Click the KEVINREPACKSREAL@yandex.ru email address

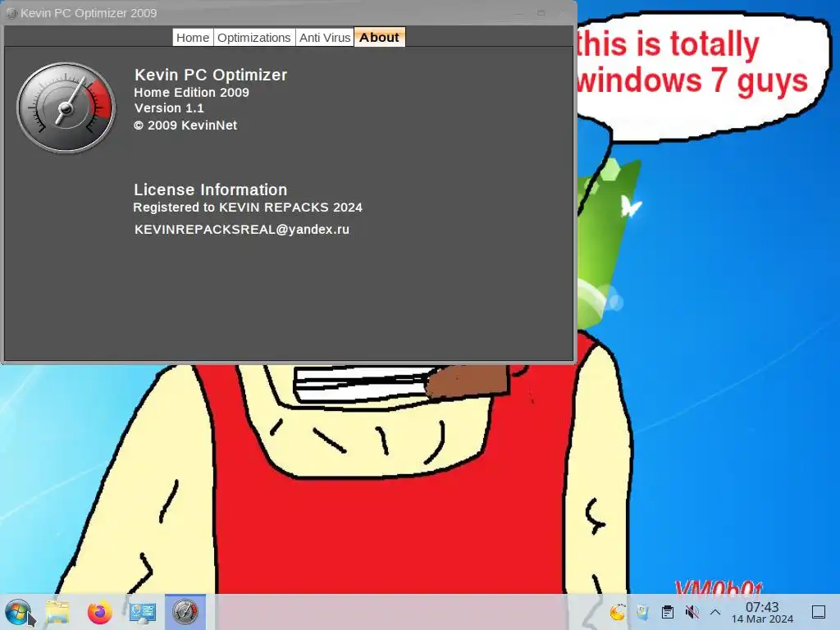pyautogui.click(x=242, y=230)
